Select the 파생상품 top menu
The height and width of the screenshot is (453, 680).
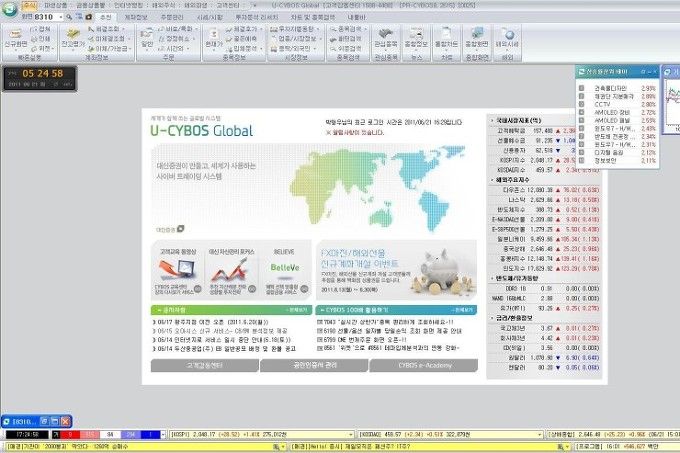[x=56, y=6]
